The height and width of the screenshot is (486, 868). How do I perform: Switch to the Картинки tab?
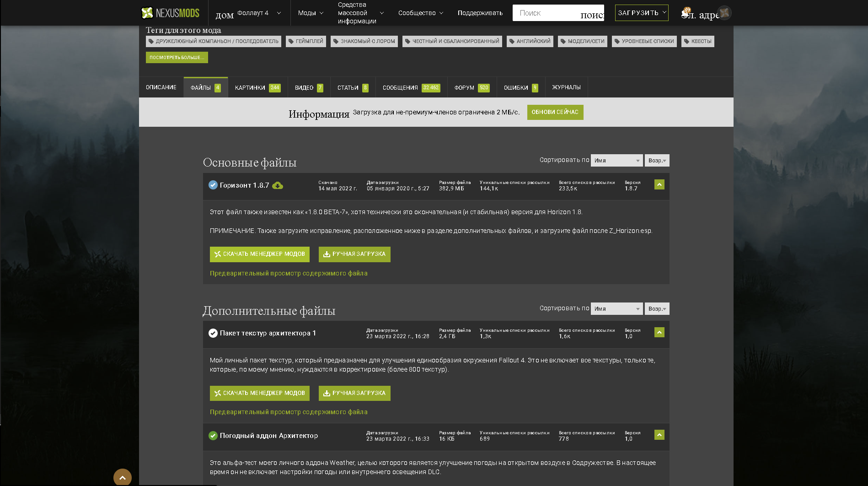(x=257, y=87)
